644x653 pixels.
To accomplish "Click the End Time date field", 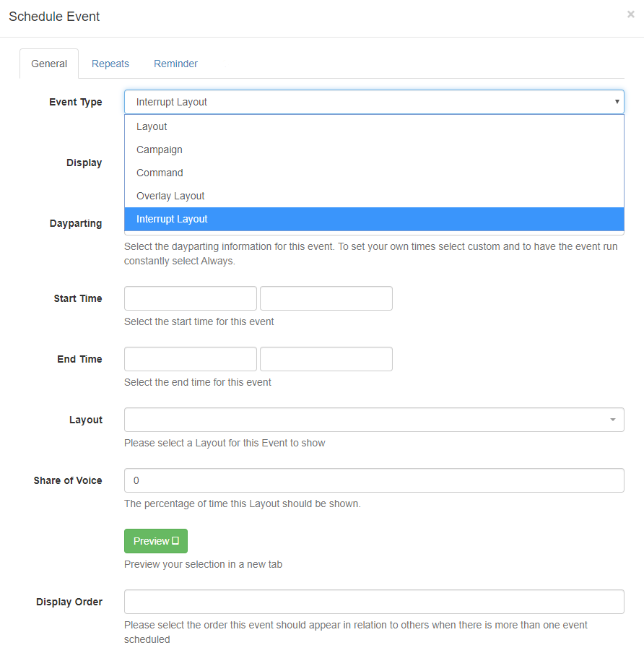I will click(190, 358).
